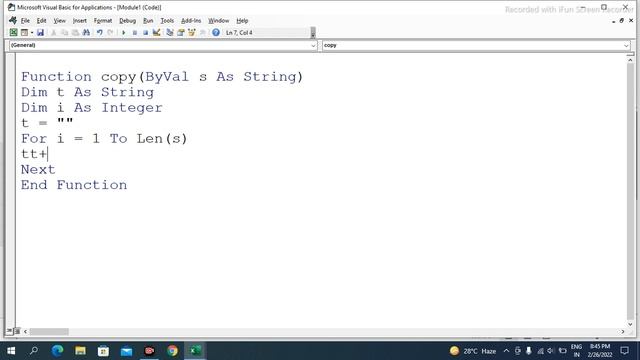
Task: Click the 'End Function' line
Action: pyautogui.click(x=74, y=185)
